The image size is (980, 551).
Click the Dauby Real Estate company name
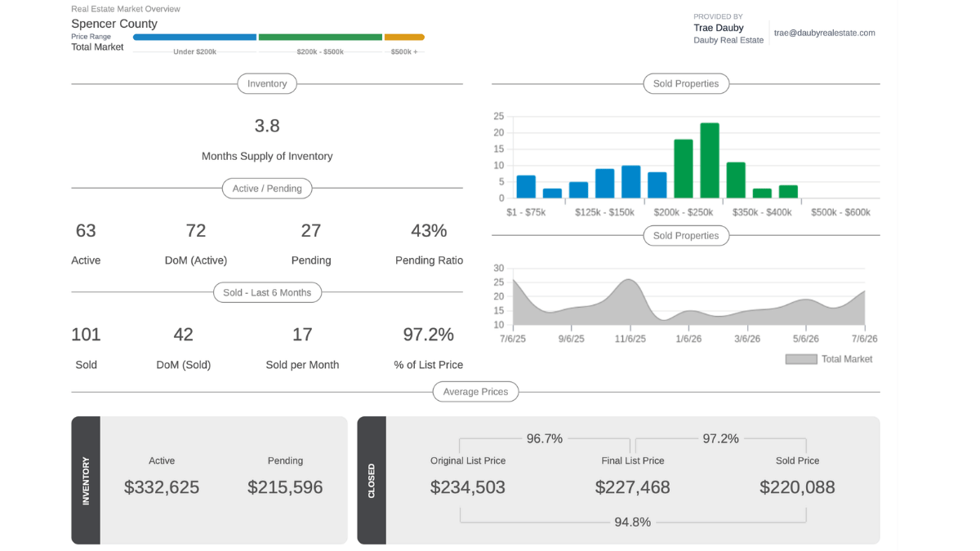[x=728, y=40]
